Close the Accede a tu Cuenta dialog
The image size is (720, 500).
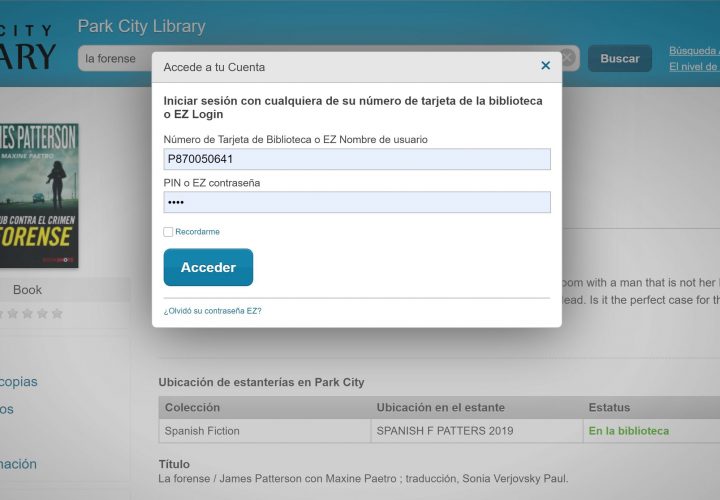coord(545,66)
